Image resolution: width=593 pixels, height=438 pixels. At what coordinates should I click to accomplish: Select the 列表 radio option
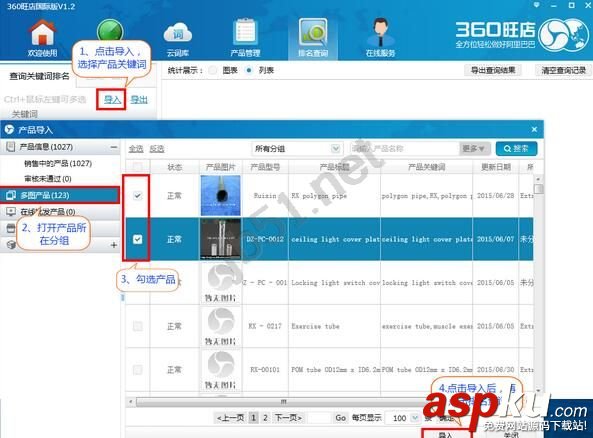point(249,70)
